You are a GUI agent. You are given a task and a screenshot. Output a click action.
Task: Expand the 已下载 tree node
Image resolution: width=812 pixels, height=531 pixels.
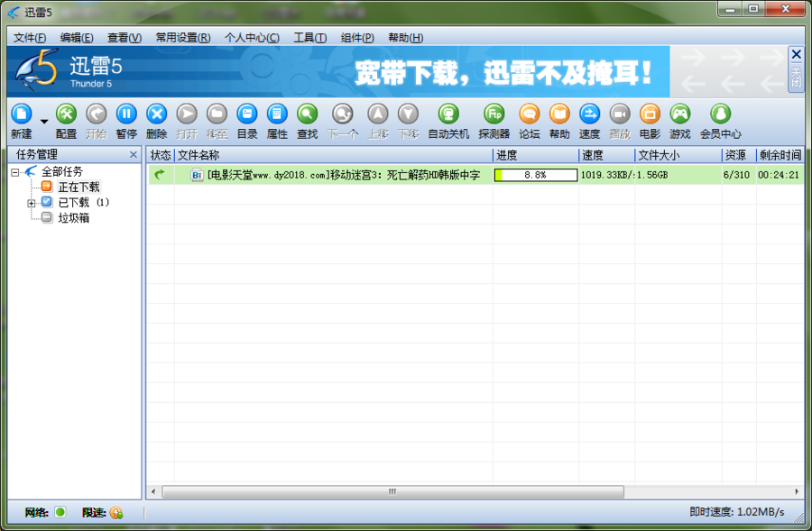pos(31,204)
